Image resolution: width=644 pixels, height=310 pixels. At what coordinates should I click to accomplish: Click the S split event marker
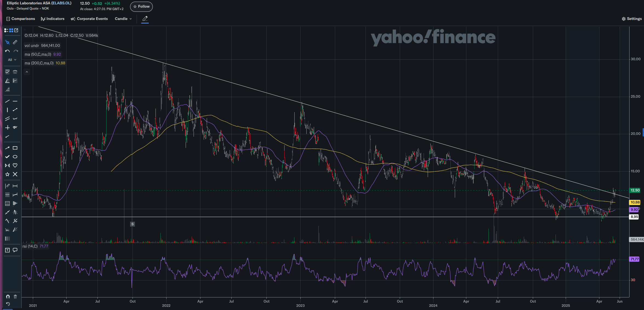(x=133, y=224)
